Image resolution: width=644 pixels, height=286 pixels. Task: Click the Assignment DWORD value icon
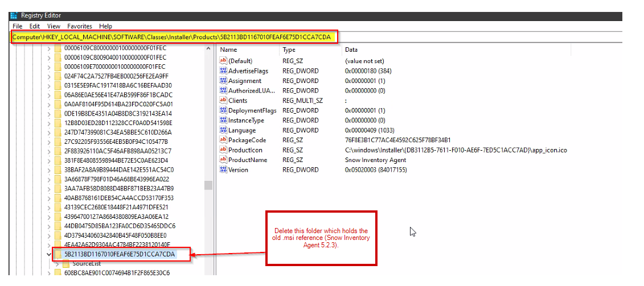tap(223, 81)
